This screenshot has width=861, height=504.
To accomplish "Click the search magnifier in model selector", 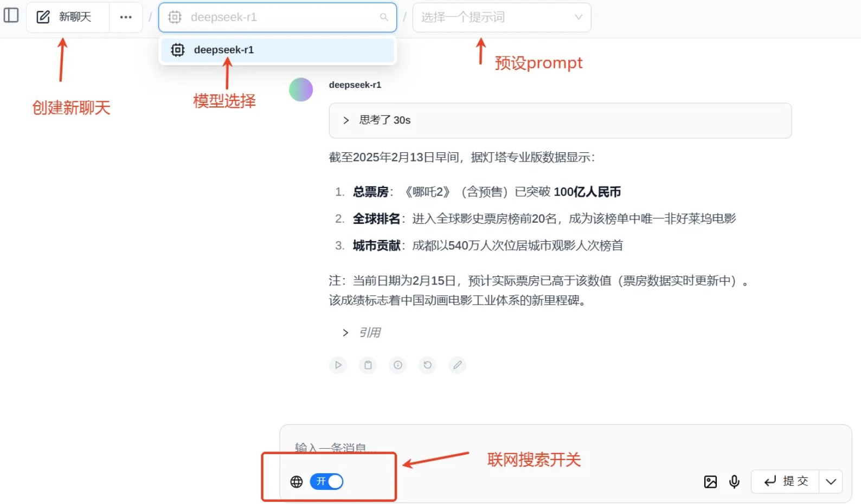I will [384, 17].
